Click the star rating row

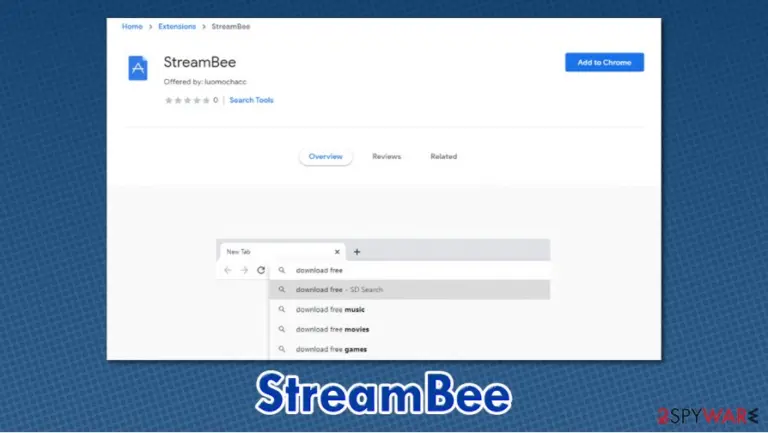(187, 100)
